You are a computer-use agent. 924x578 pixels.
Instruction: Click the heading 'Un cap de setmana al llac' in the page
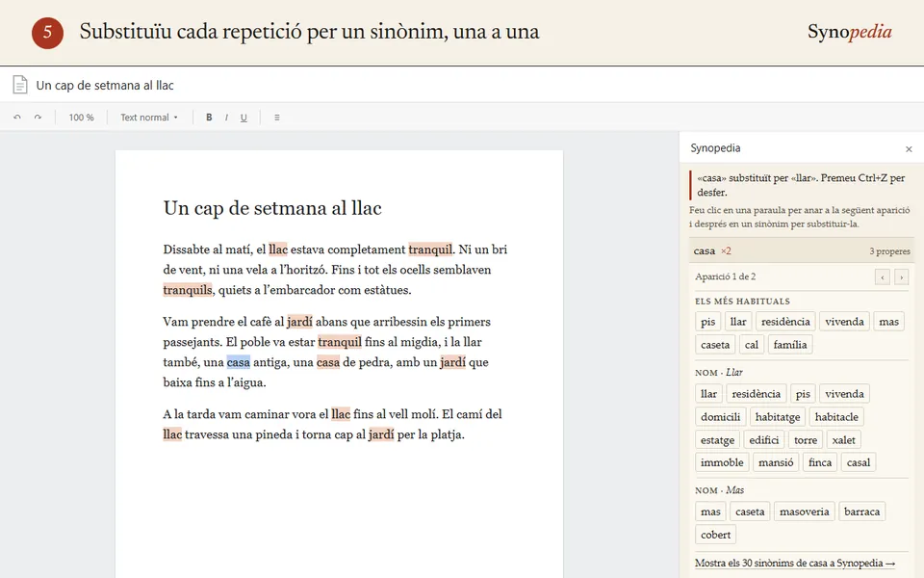[272, 208]
